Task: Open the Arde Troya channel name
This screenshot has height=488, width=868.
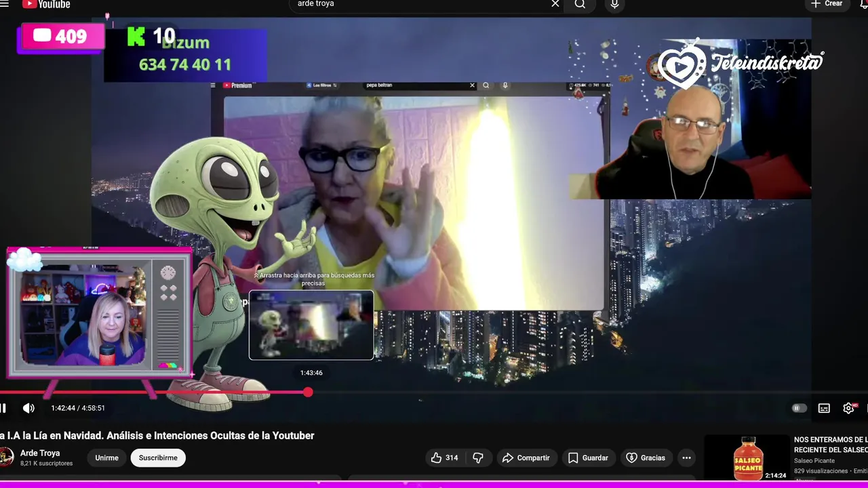Action: click(x=40, y=453)
